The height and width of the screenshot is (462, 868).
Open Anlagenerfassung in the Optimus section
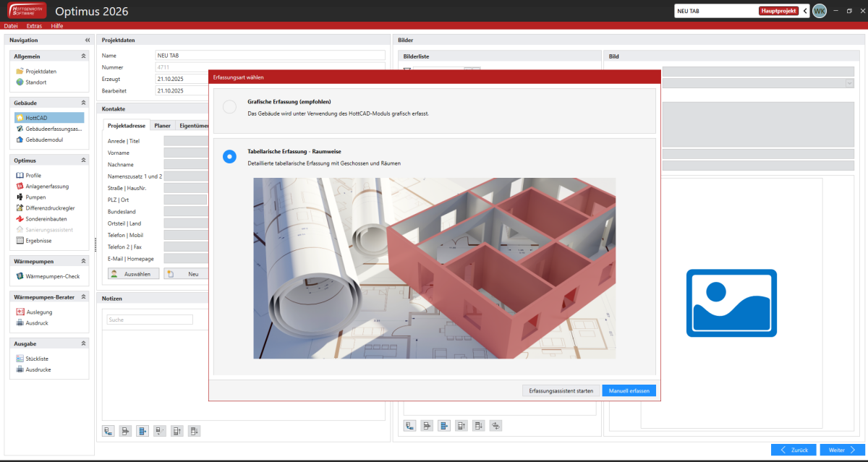[x=47, y=186]
